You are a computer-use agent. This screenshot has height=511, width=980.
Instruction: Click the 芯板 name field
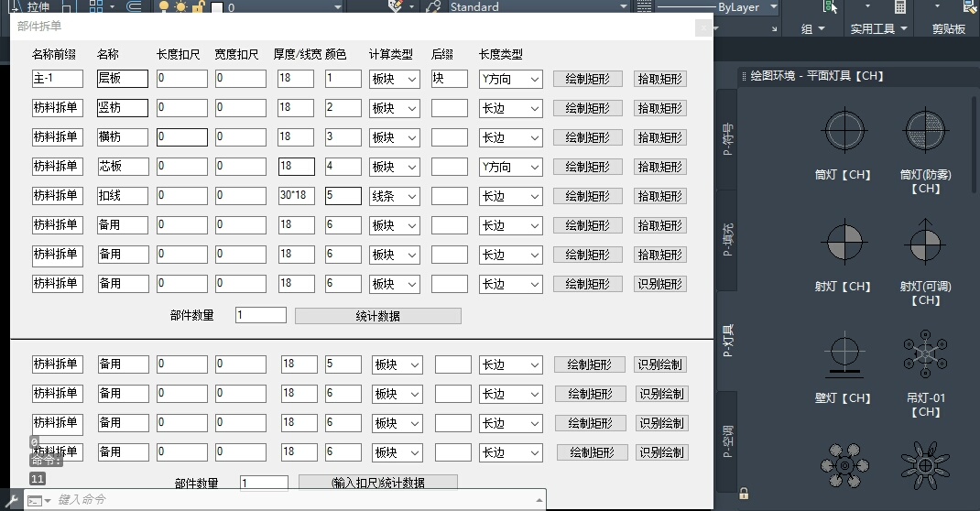coord(123,166)
